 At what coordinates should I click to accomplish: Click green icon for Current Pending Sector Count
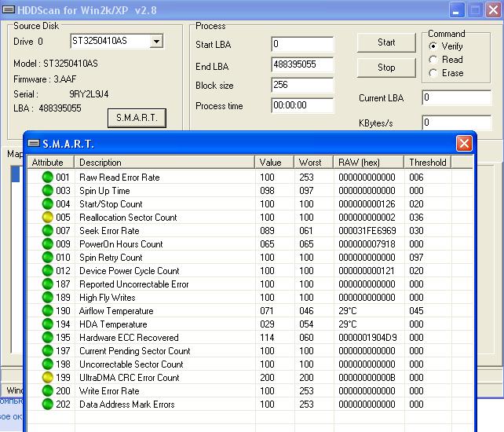pyautogui.click(x=48, y=350)
